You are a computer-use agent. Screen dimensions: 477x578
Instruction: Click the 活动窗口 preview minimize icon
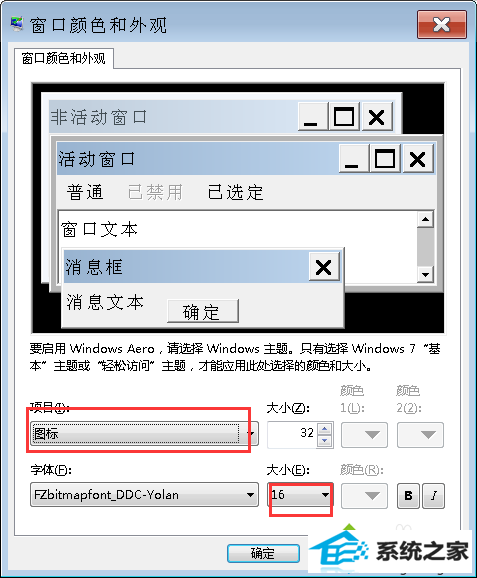[x=353, y=159]
